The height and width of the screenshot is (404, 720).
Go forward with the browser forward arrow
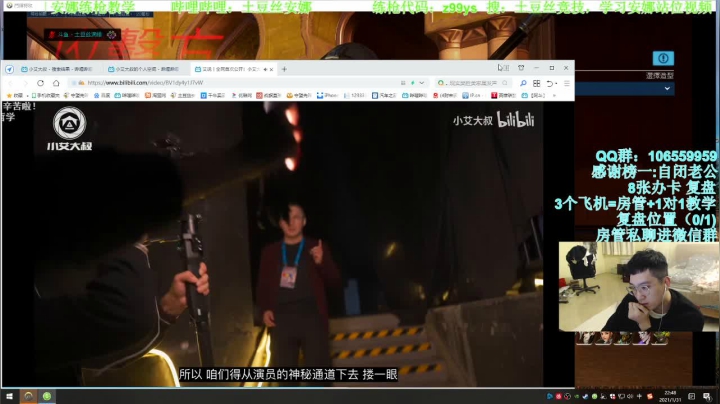click(x=25, y=83)
